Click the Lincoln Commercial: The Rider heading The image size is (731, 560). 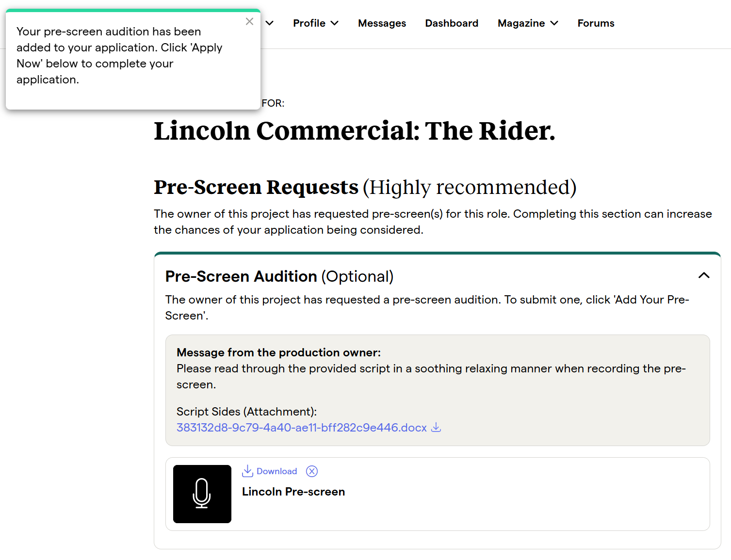point(355,131)
